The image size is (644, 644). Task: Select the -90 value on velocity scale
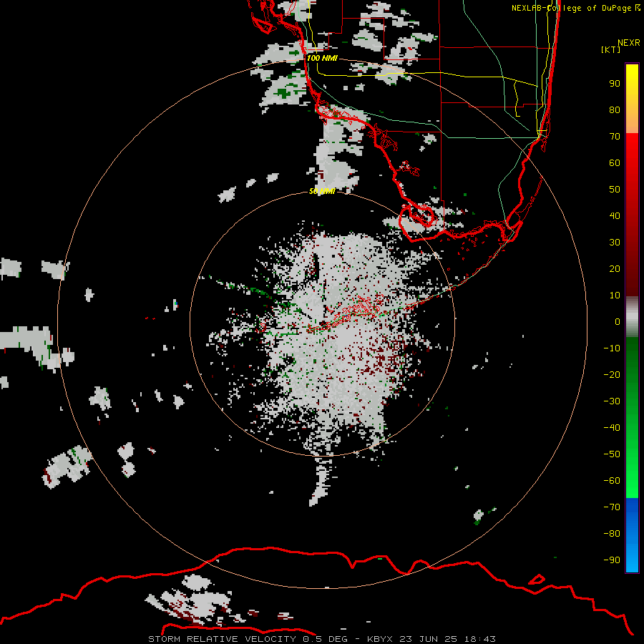(612, 560)
